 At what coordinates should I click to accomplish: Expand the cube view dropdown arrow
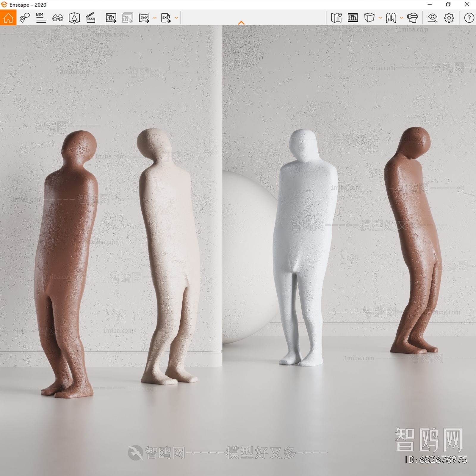(380, 18)
